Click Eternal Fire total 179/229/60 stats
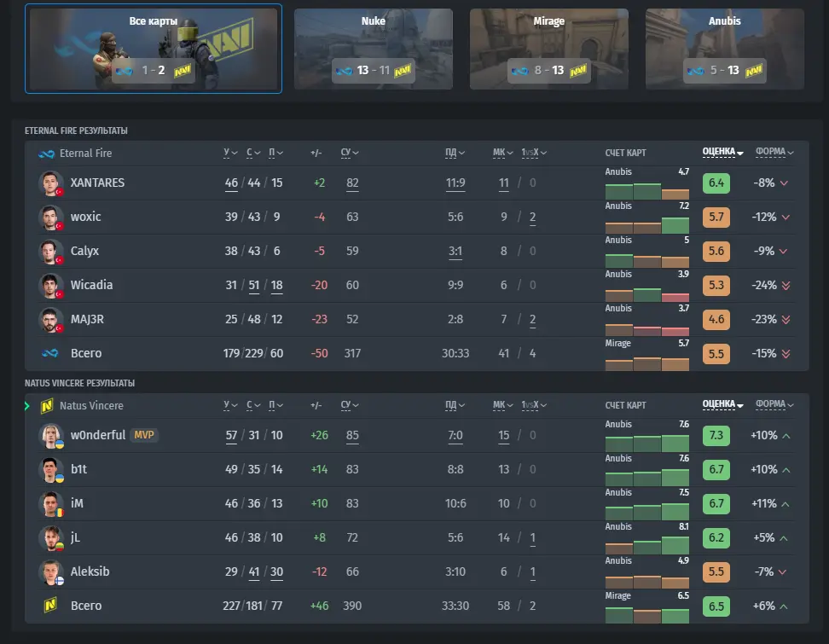Image resolution: width=829 pixels, height=644 pixels. (252, 353)
